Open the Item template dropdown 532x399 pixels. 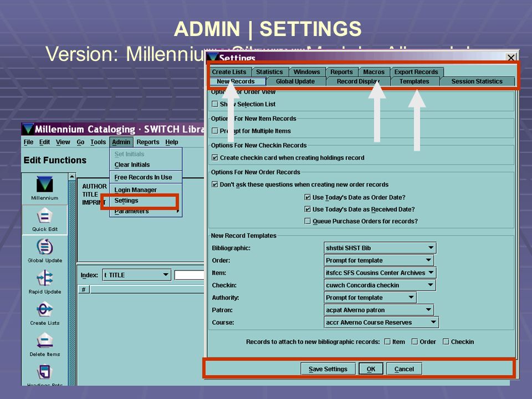380,273
